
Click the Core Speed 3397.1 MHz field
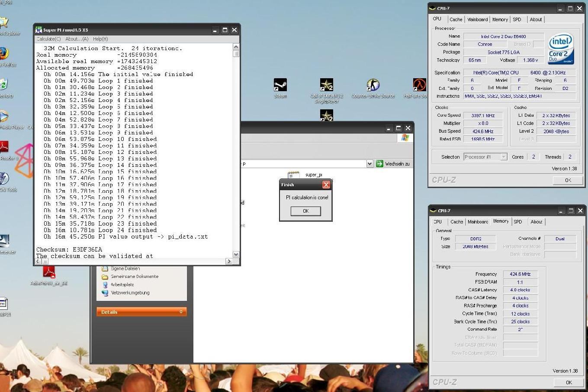(x=483, y=115)
